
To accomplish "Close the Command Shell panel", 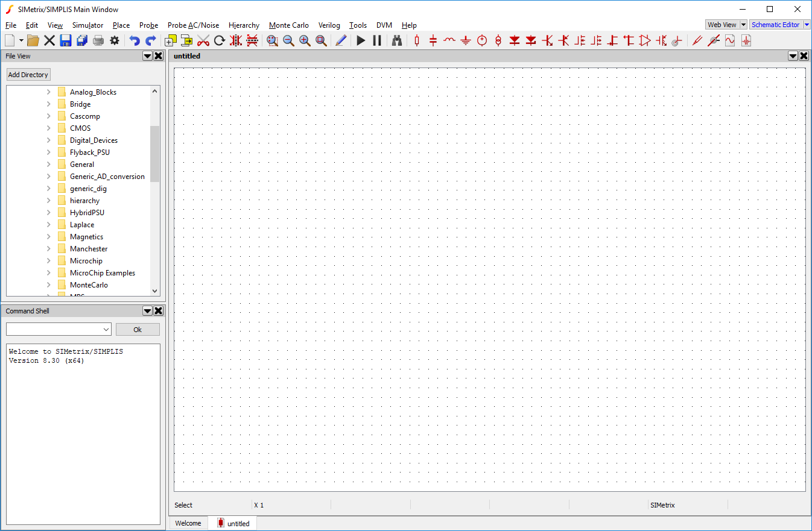I will (159, 311).
